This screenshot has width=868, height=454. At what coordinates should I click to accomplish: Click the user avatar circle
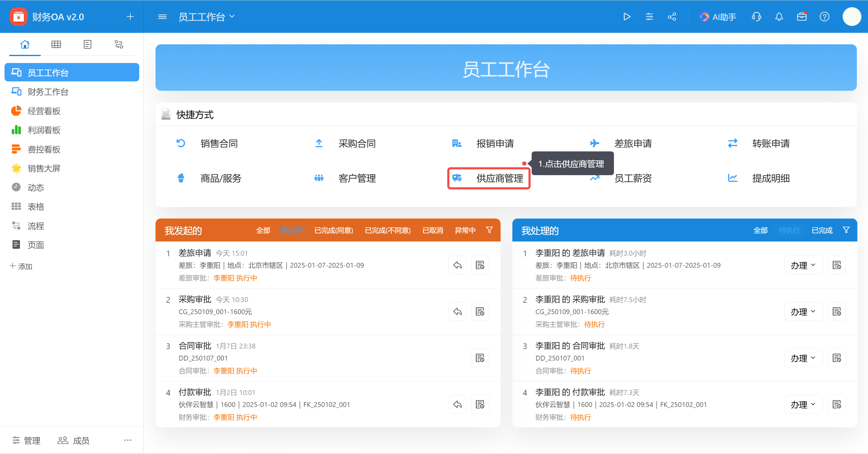coord(852,17)
